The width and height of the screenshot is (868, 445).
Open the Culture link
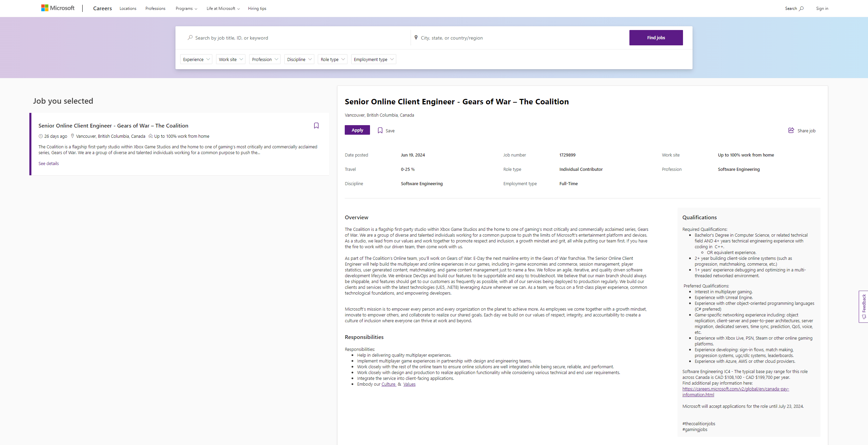point(388,384)
